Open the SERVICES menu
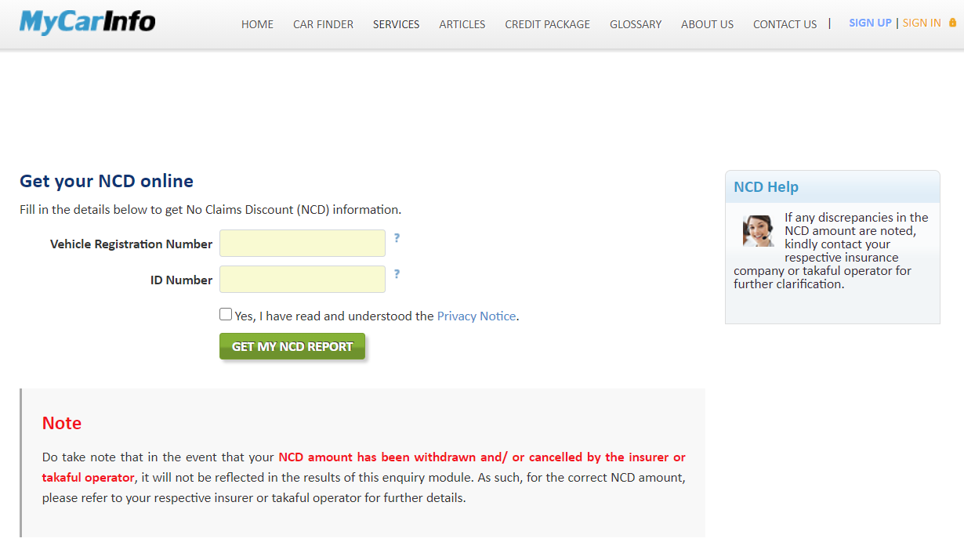 click(x=396, y=24)
